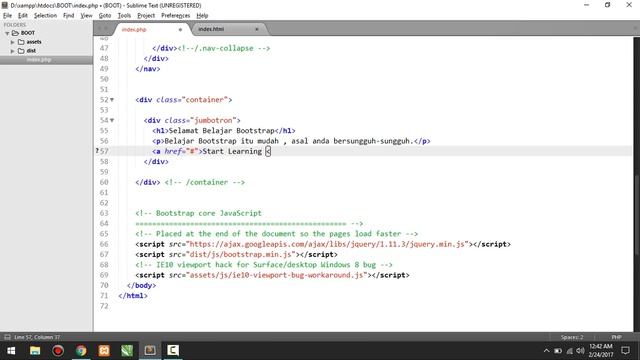Fold the jumbotron div at line 54
The height and width of the screenshot is (360, 640).
[x=112, y=120]
